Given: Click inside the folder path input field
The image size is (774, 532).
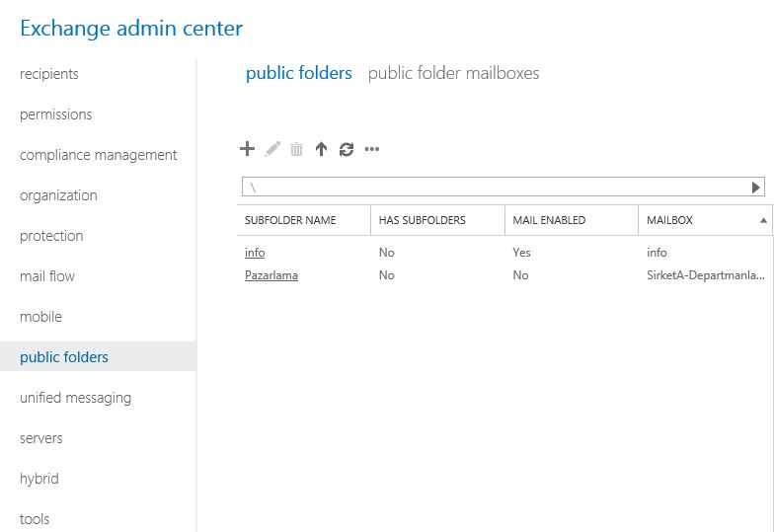Looking at the screenshot, I should coord(494,187).
